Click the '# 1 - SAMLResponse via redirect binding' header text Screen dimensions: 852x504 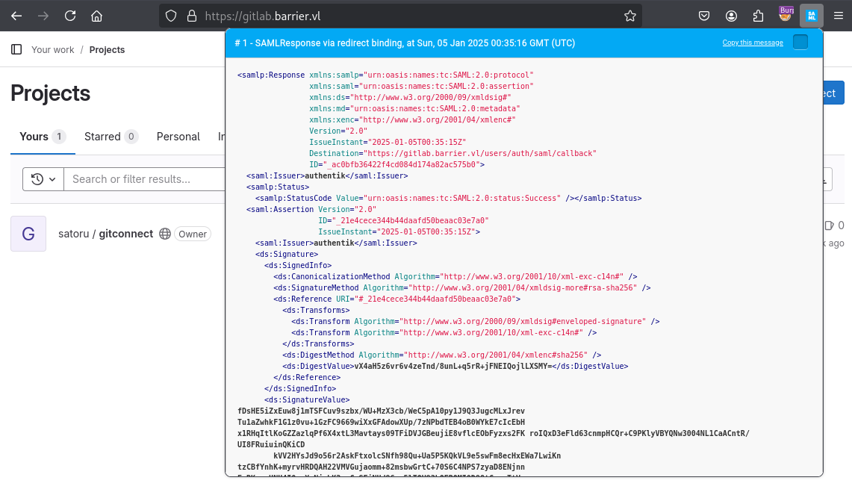click(405, 43)
